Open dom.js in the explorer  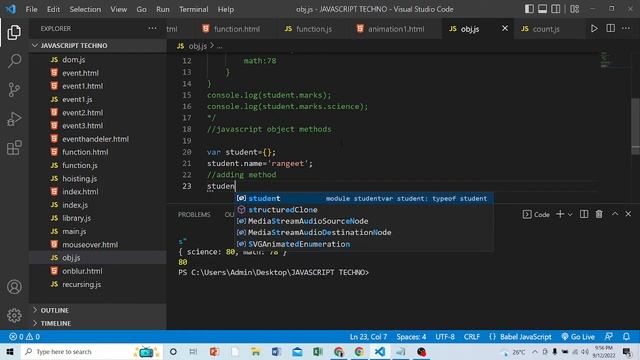[98, 60]
